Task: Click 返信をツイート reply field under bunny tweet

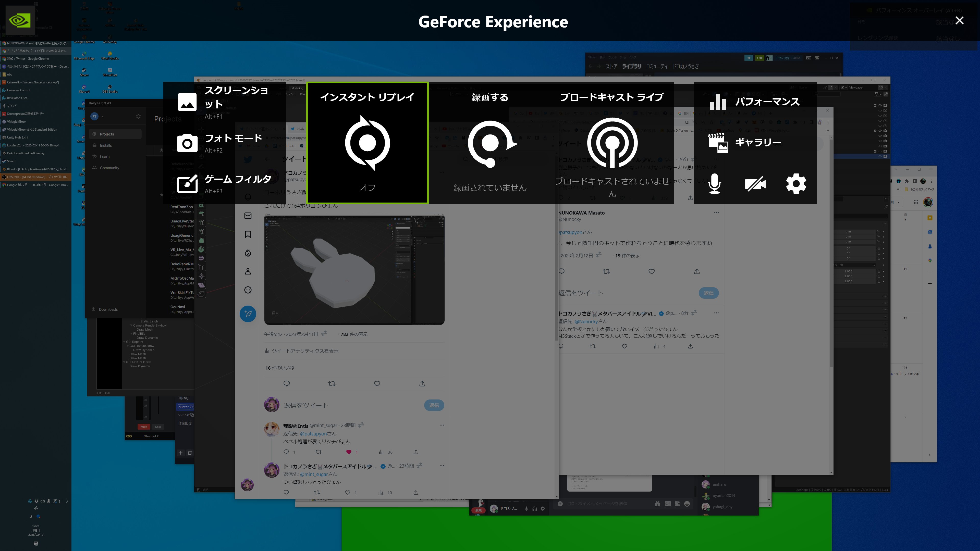Action: click(x=305, y=405)
